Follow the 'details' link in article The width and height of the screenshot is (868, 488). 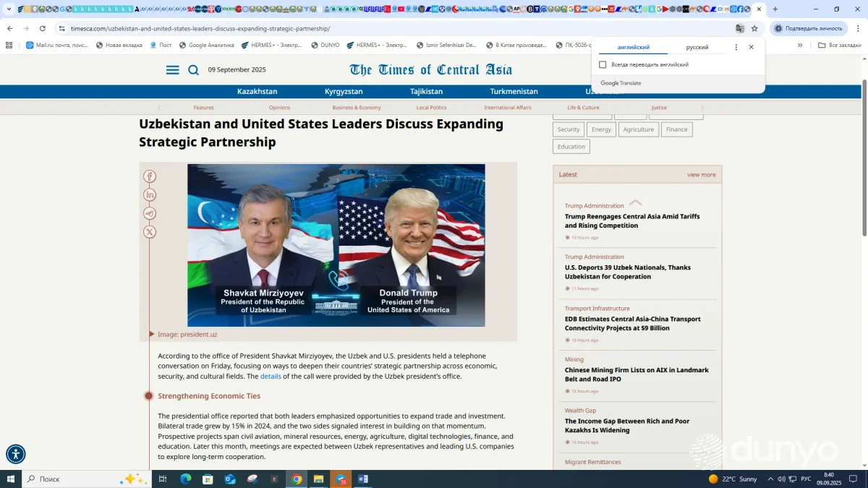coord(271,377)
